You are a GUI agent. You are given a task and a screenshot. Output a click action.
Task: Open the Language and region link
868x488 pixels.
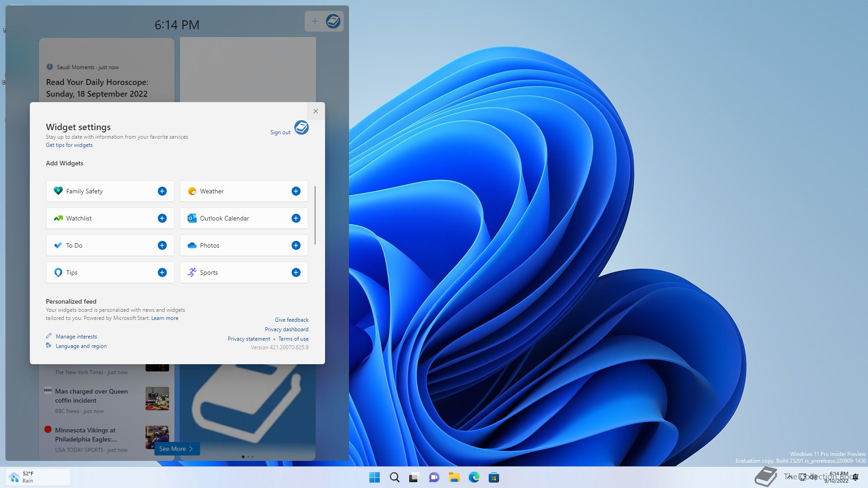[81, 346]
